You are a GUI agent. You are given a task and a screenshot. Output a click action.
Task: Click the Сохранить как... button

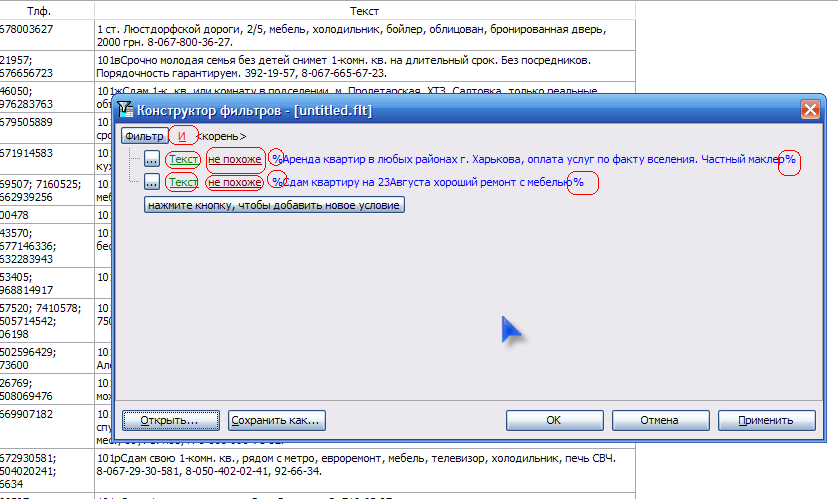click(277, 420)
